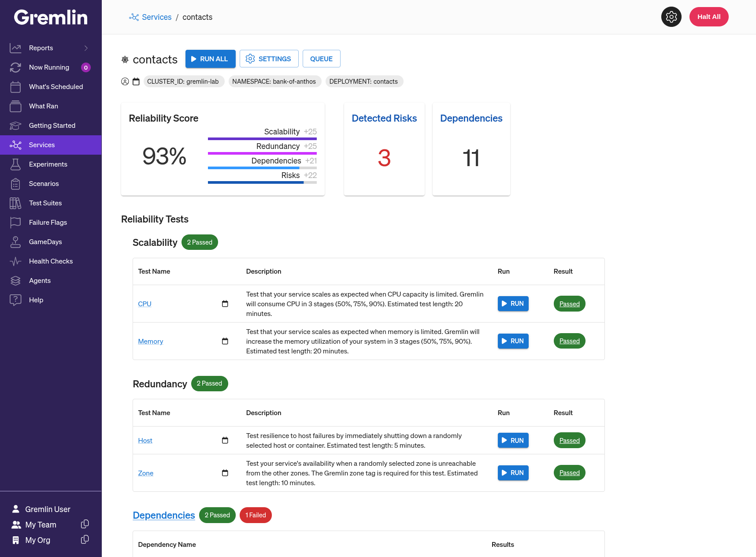The height and width of the screenshot is (557, 756).
Task: Click the 1 Failed dependencies badge
Action: pyautogui.click(x=256, y=515)
